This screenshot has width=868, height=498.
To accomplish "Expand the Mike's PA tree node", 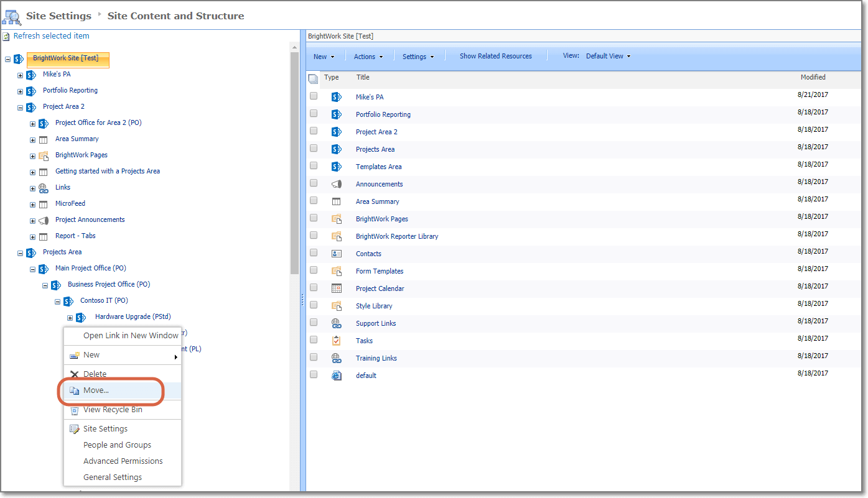I will click(x=20, y=76).
